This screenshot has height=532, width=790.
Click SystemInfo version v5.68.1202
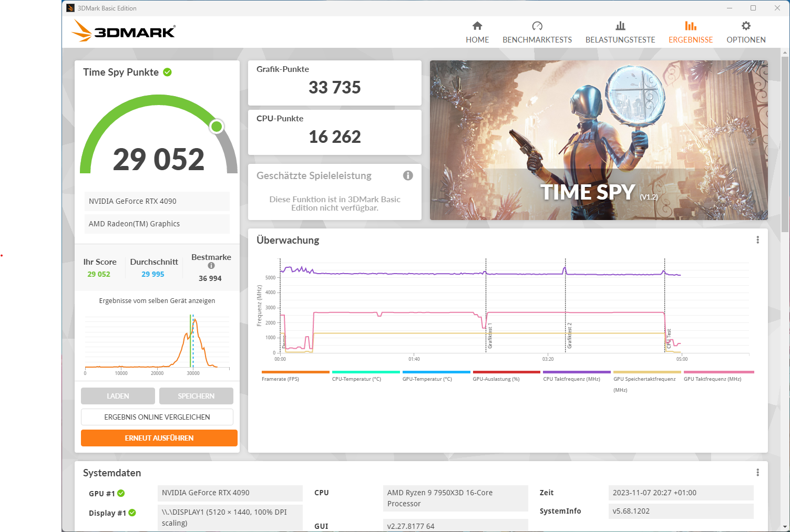[681, 511]
